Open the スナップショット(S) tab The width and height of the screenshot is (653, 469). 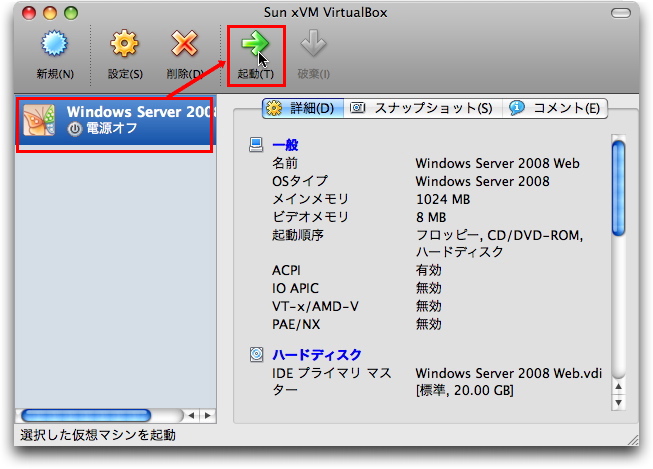(x=423, y=108)
